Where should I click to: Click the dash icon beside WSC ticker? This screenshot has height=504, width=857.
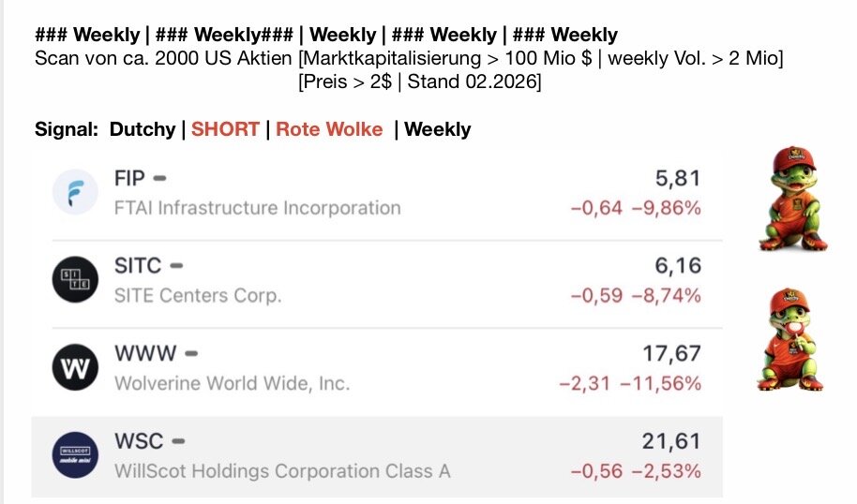point(178,440)
